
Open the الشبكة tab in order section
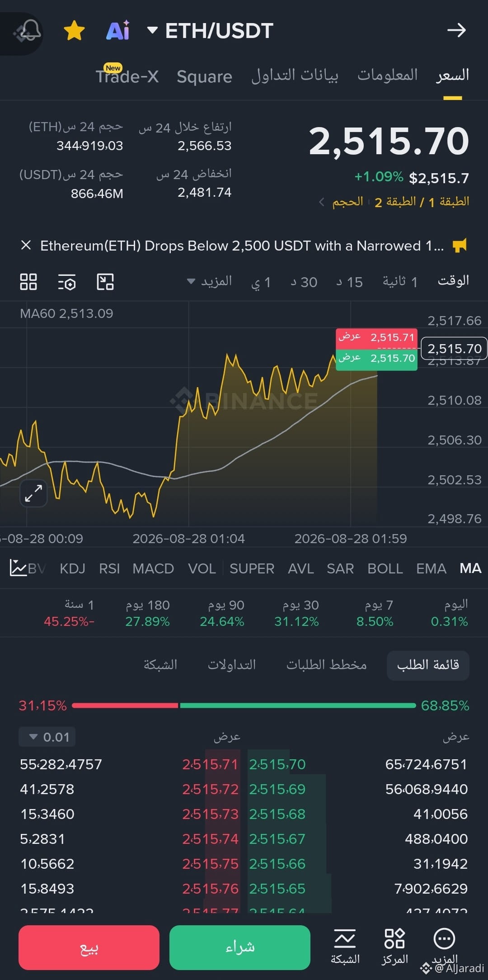coord(160,665)
